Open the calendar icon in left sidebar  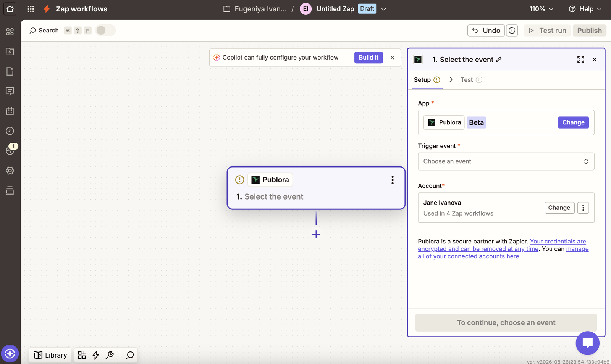pos(10,111)
